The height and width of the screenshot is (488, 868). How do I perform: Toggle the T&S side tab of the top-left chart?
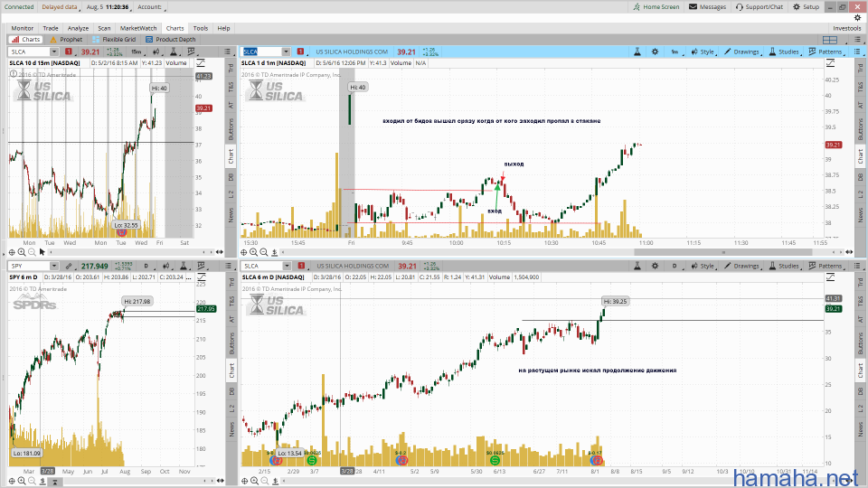[231, 87]
